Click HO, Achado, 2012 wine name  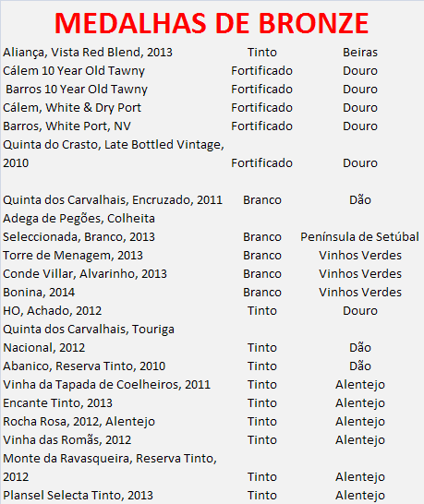click(x=52, y=311)
